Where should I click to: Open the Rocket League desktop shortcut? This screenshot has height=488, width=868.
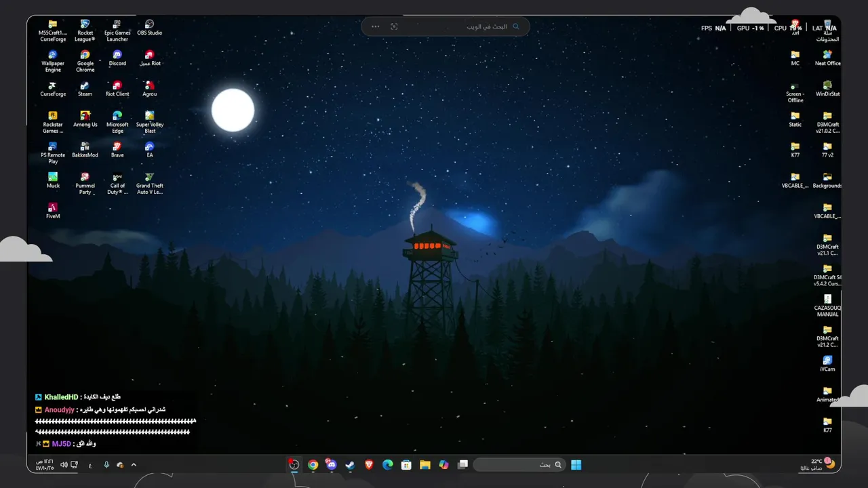[x=85, y=31]
